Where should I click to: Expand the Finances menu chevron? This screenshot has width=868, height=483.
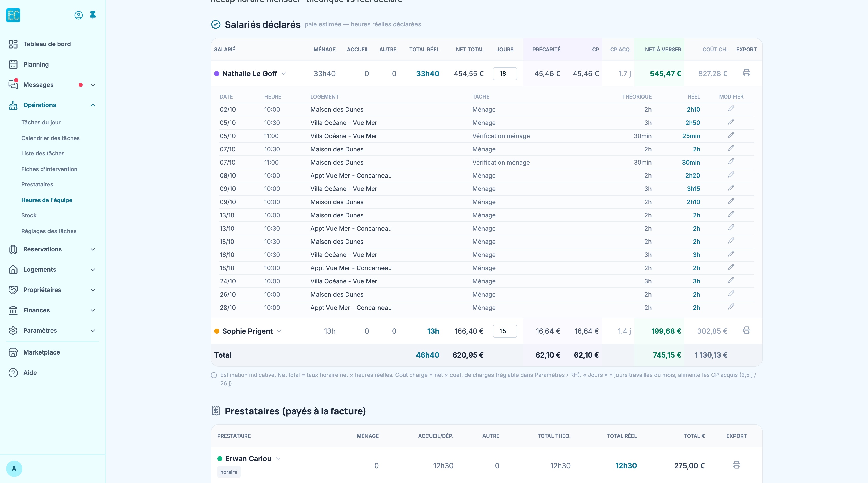93,310
